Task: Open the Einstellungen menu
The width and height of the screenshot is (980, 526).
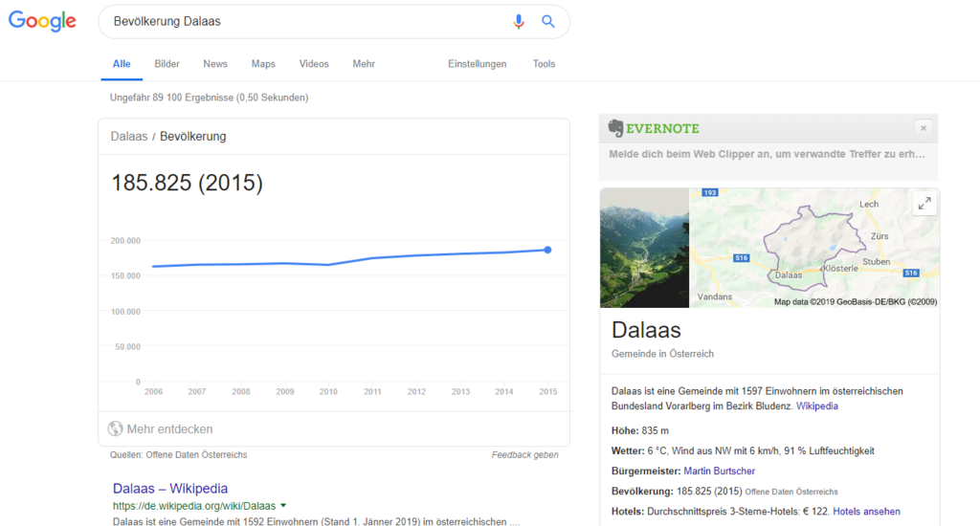Action: 477,64
